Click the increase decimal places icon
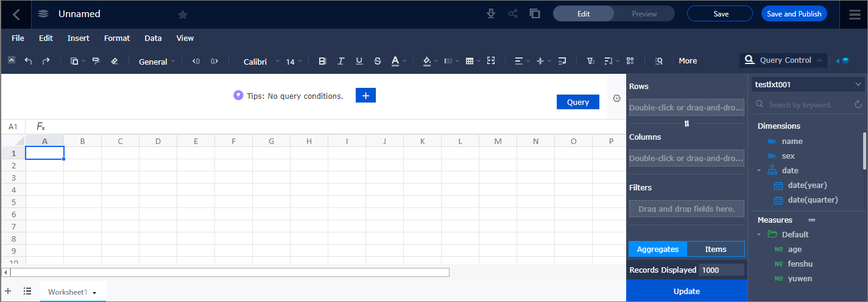This screenshot has width=868, height=302. [x=214, y=61]
